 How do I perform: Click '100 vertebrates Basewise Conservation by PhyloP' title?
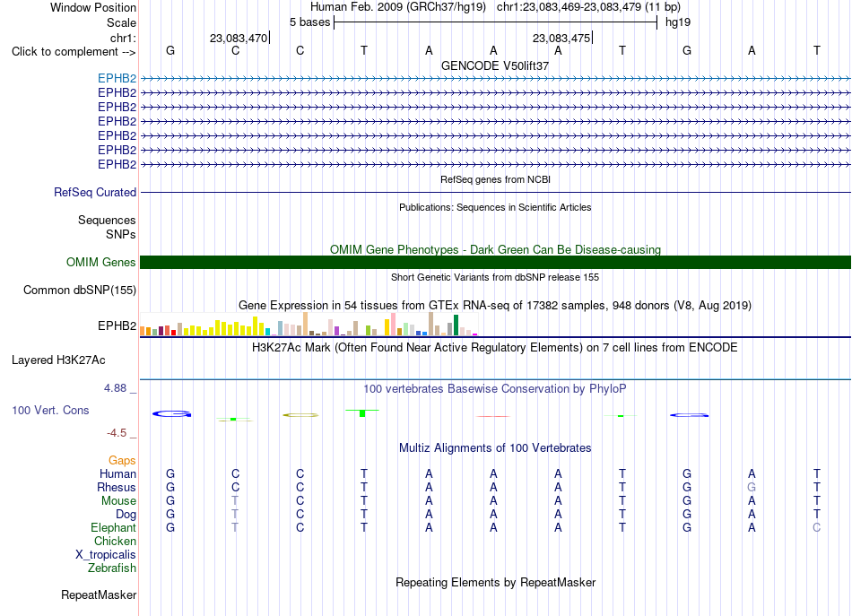coord(495,388)
